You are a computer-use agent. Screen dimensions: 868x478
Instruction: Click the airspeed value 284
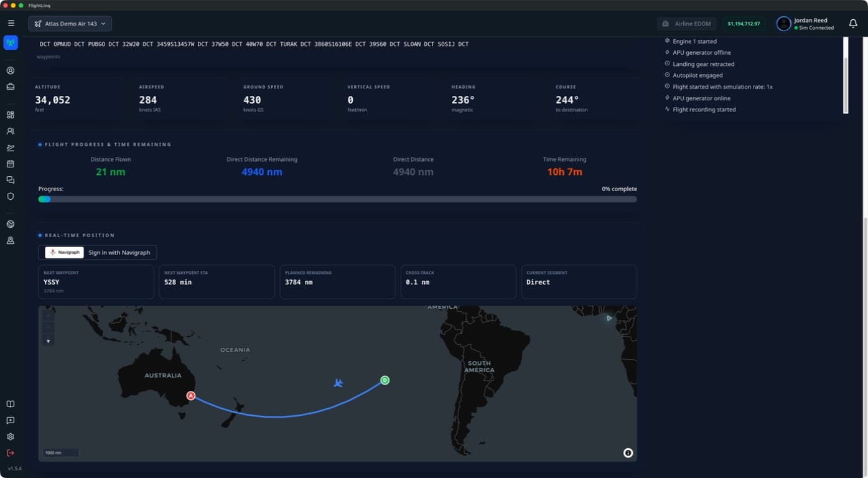pyautogui.click(x=148, y=100)
